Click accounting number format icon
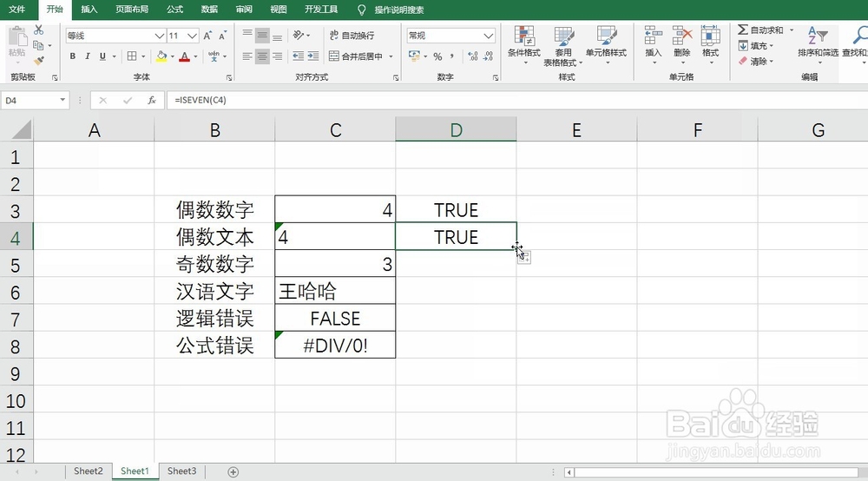 click(414, 56)
